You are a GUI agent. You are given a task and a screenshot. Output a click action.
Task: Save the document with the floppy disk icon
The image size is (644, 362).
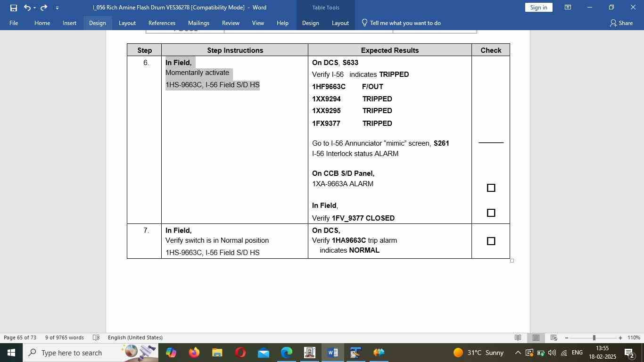(x=14, y=8)
